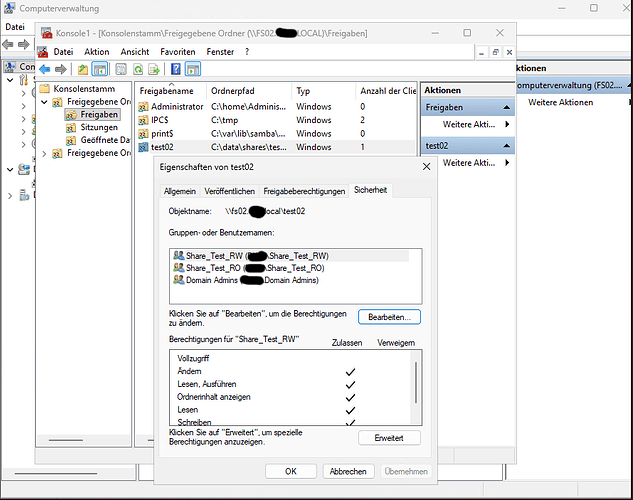Viewport: 633px width, 500px height.
Task: Toggle the action pane show/hide button
Action: pos(193,69)
